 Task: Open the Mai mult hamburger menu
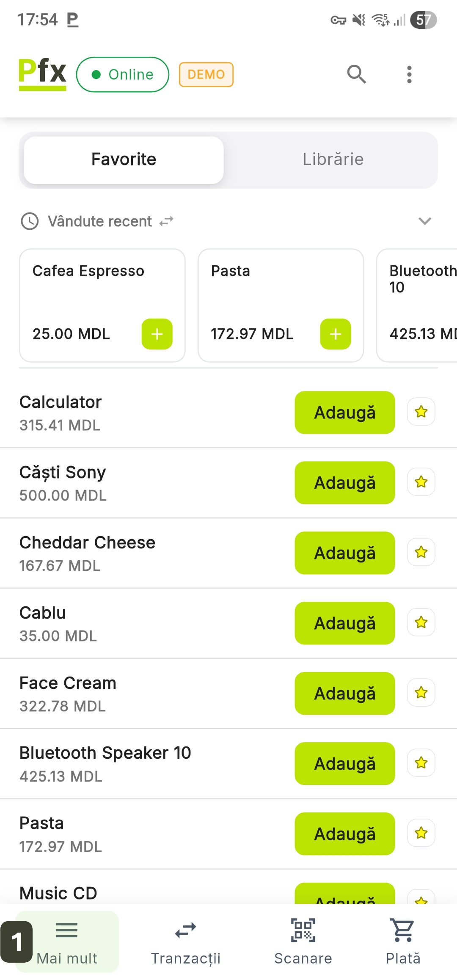tap(67, 941)
